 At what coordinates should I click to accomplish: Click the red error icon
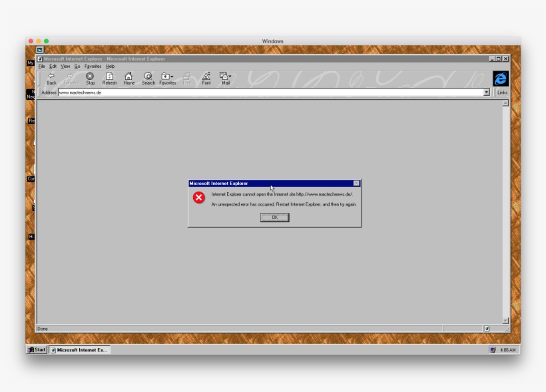point(199,198)
